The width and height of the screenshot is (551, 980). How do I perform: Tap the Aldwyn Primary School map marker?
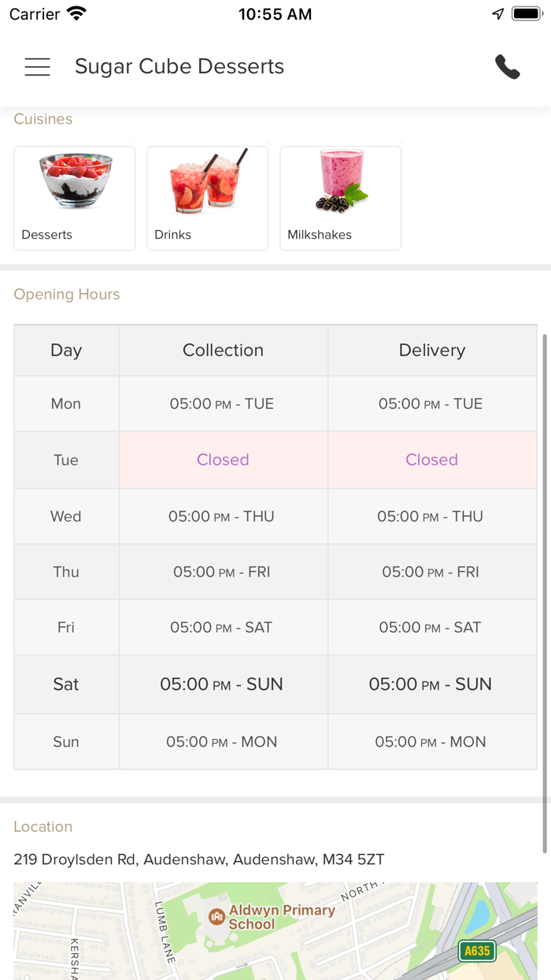click(x=217, y=917)
